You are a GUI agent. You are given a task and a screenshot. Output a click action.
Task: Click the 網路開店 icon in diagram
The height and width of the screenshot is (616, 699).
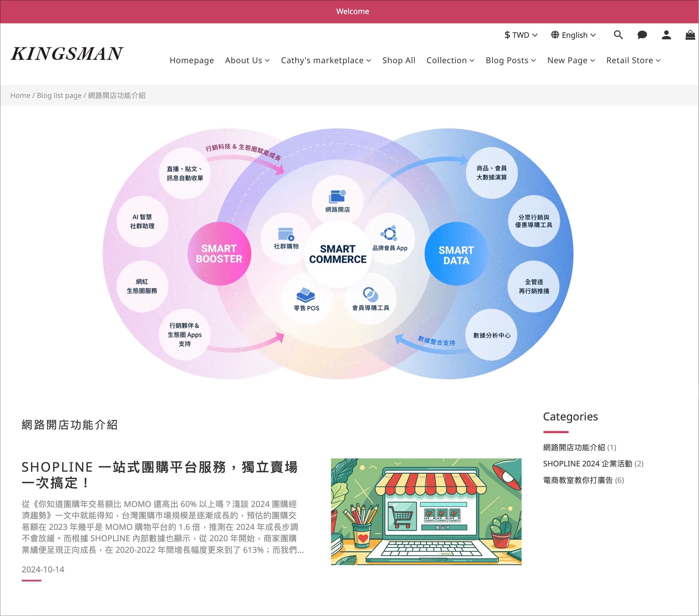point(337,197)
